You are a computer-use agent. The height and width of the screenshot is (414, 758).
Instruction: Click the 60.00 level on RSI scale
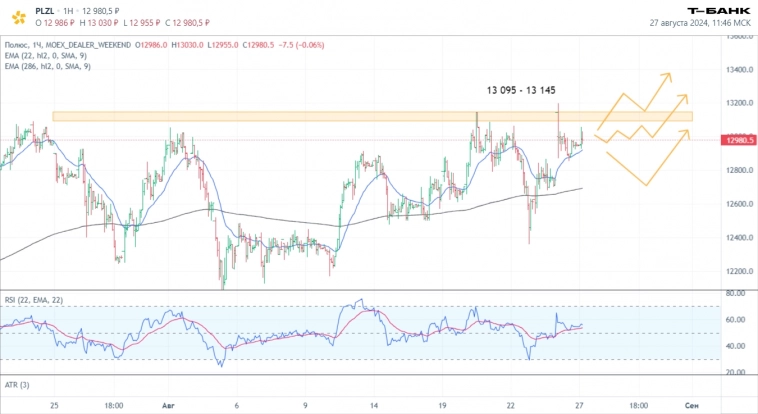735,320
